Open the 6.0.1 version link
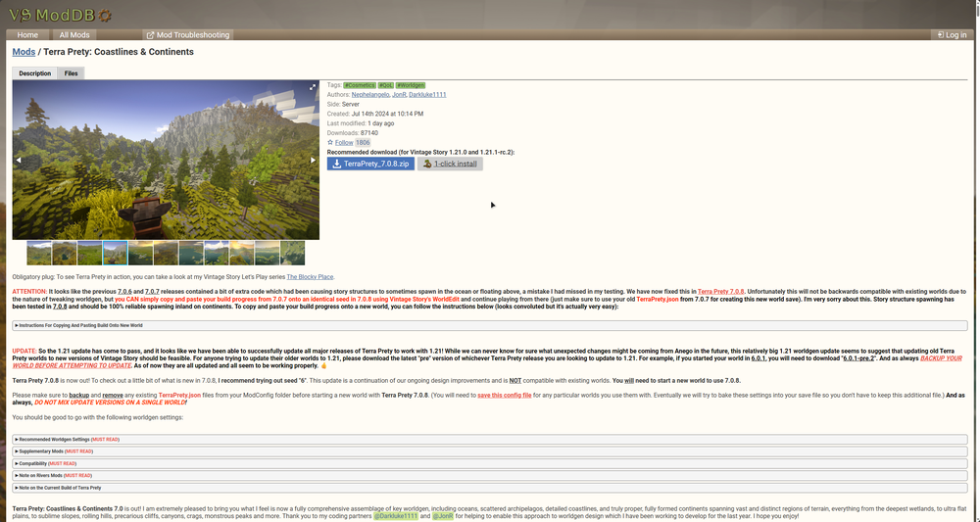Viewport: 980px width, 522px height. tap(759, 358)
